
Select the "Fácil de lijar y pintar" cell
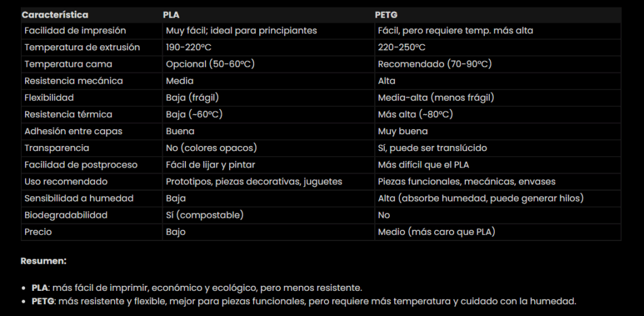(211, 165)
